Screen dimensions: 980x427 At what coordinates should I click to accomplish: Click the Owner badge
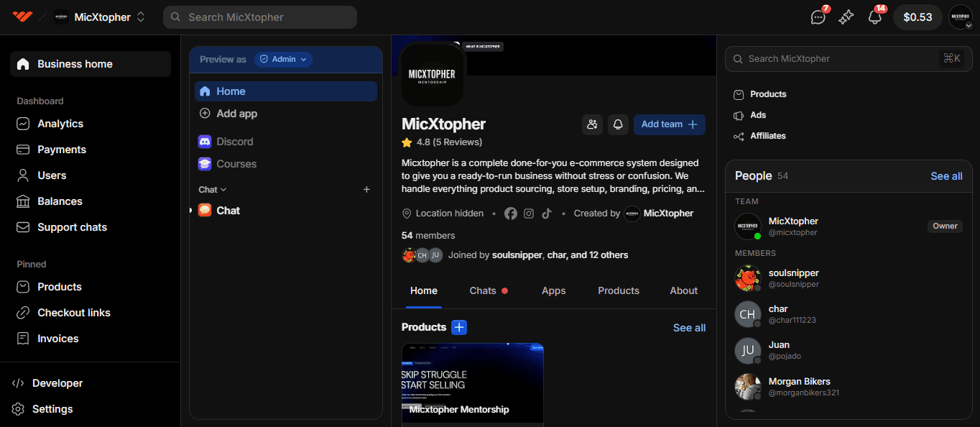945,226
